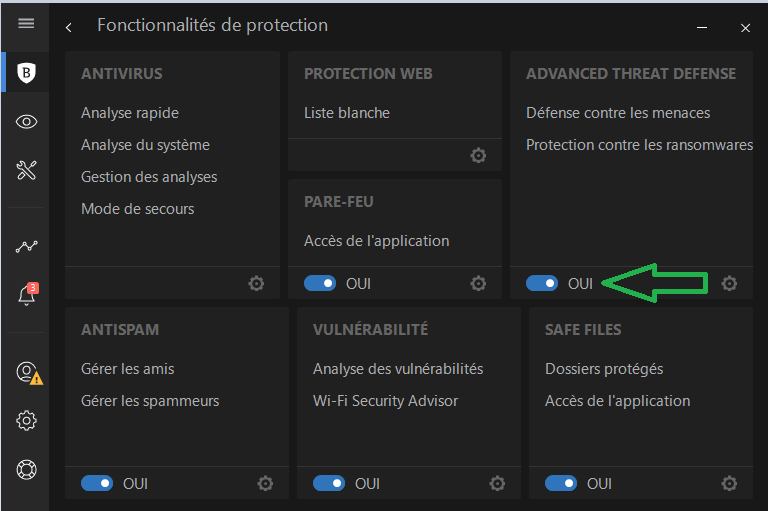Open the Activity graph icon in sidebar
The width and height of the screenshot is (768, 511).
(26, 246)
